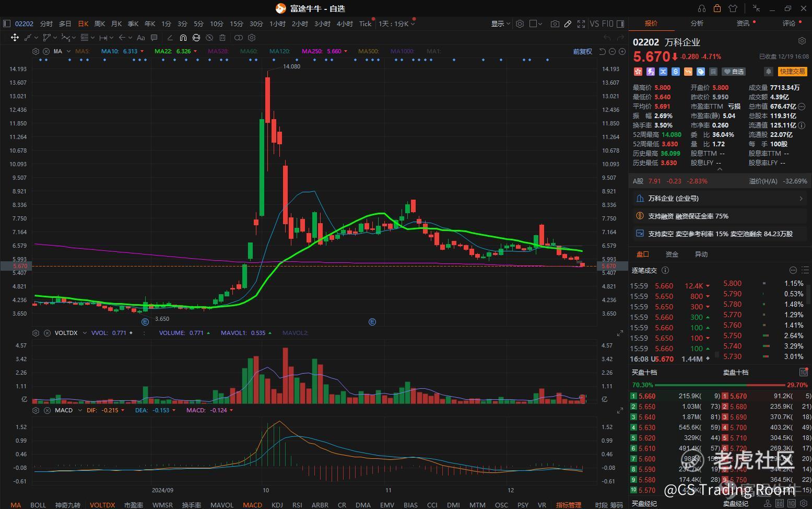This screenshot has width=812, height=509.
Task: Click the 支持卖空 short-selling info row
Action: tap(720, 234)
